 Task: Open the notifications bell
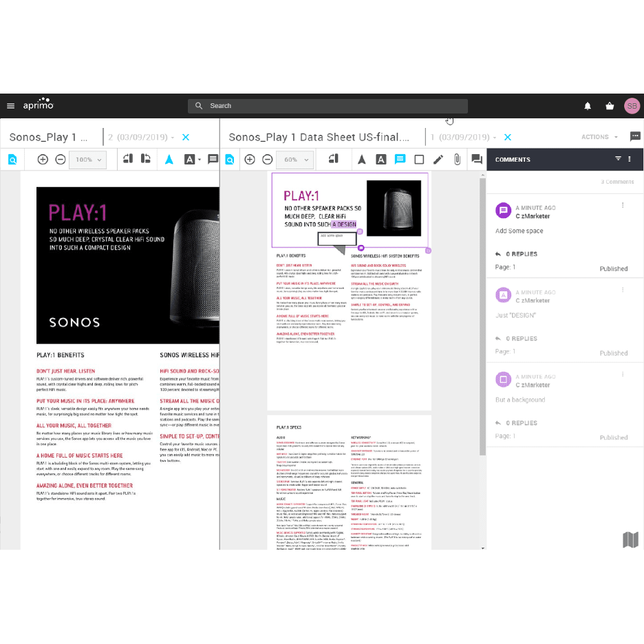click(x=588, y=106)
